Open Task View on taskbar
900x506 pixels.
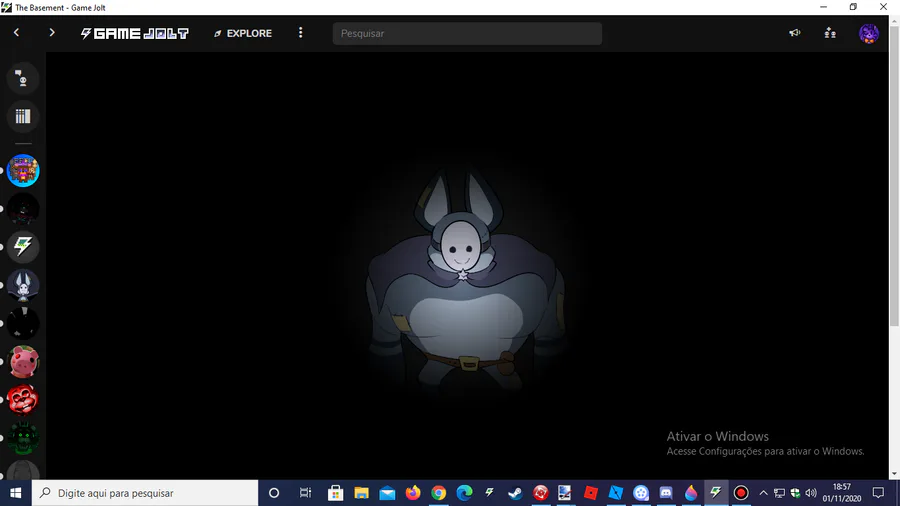305,493
